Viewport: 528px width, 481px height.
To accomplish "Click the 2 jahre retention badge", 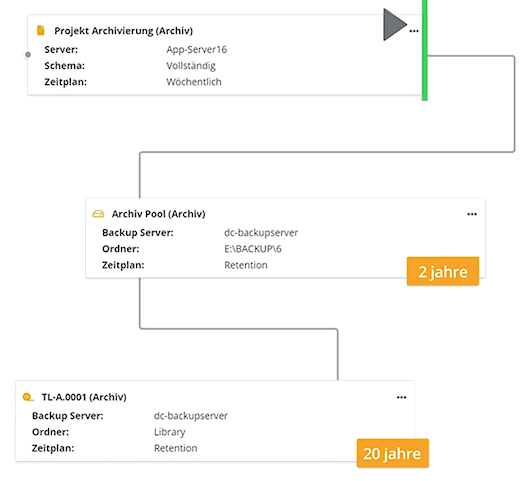I will pos(443,271).
